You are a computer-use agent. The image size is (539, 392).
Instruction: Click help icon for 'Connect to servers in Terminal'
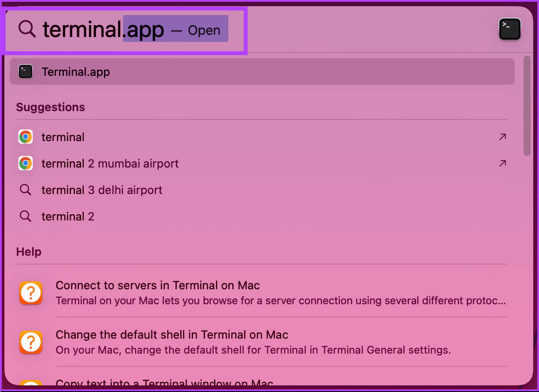pyautogui.click(x=31, y=293)
